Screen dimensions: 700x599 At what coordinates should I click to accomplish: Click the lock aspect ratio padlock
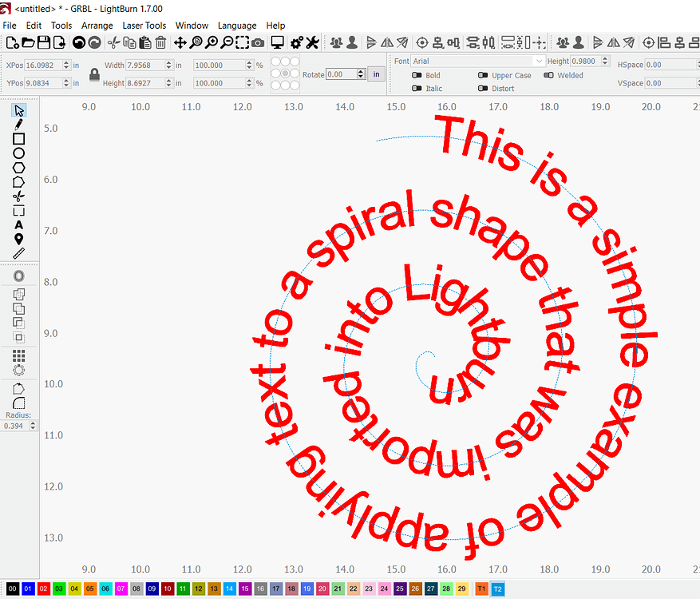pyautogui.click(x=95, y=73)
